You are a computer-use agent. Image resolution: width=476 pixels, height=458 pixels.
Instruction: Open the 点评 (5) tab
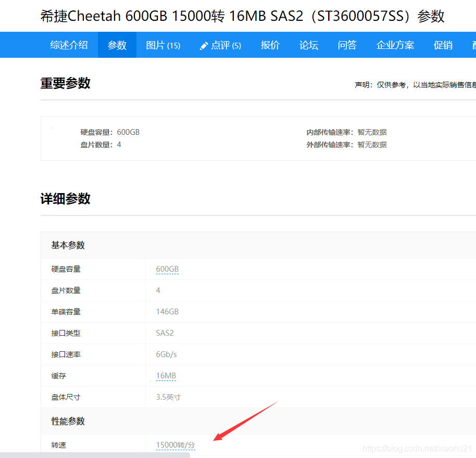tap(226, 45)
